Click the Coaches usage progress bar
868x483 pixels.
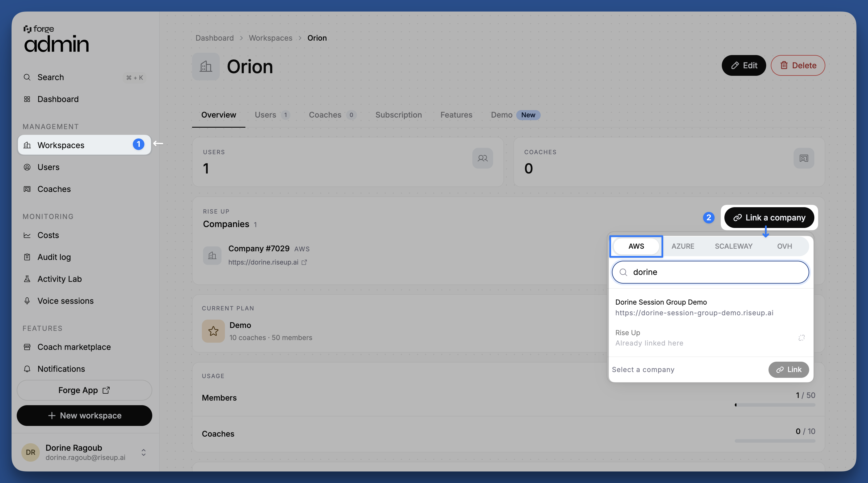[x=775, y=441]
